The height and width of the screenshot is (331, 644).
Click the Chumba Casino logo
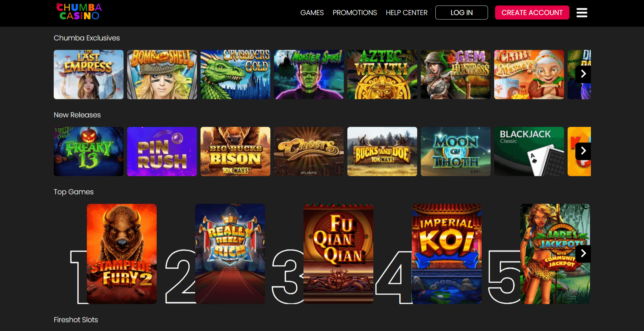click(79, 11)
